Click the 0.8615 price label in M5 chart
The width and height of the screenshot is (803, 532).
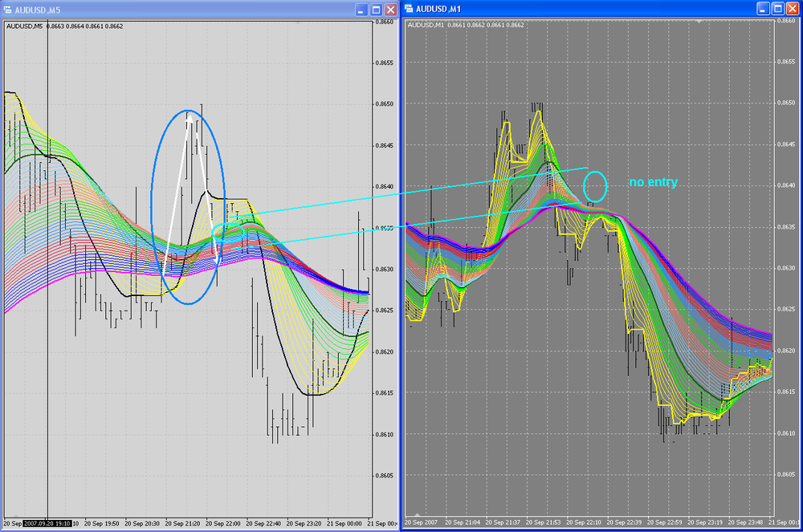[384, 393]
